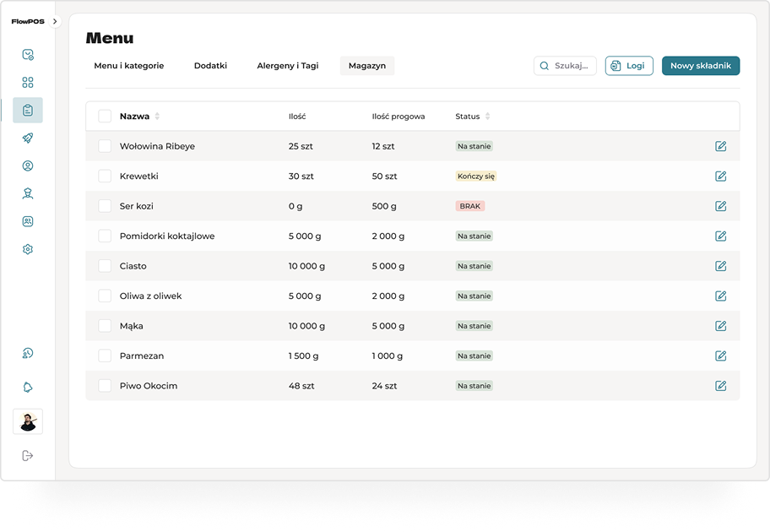Open the Logi button
The height and width of the screenshot is (532, 770).
pyautogui.click(x=628, y=66)
